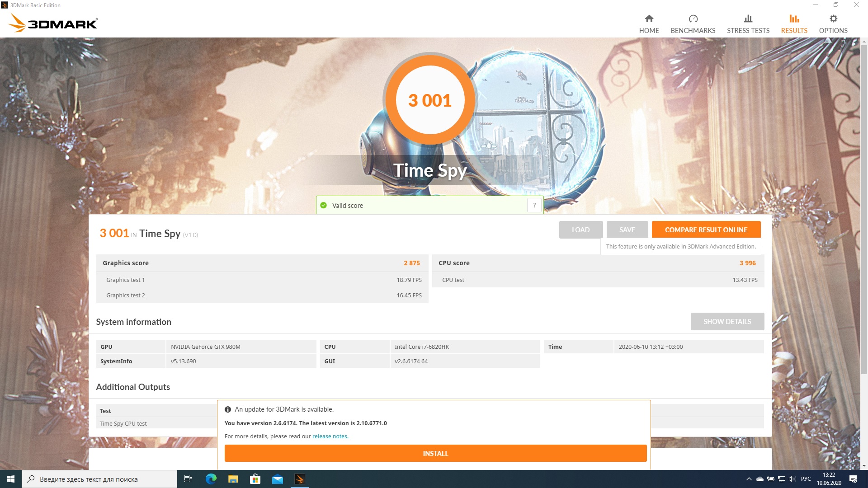This screenshot has height=488, width=868.
Task: Click the 18.79 FPS value
Action: (x=409, y=280)
